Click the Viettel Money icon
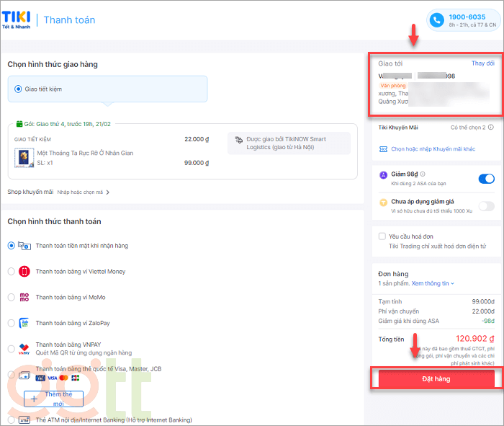 click(x=23, y=271)
